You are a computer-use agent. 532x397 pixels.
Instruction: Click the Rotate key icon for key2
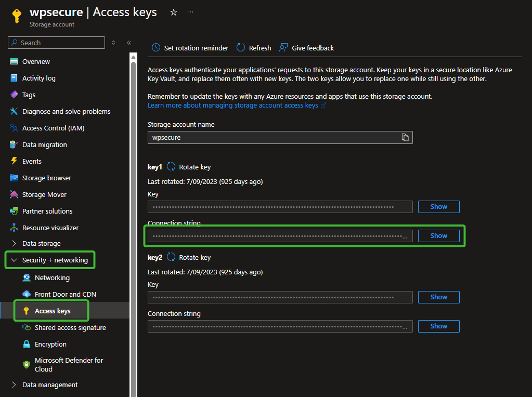coord(171,257)
